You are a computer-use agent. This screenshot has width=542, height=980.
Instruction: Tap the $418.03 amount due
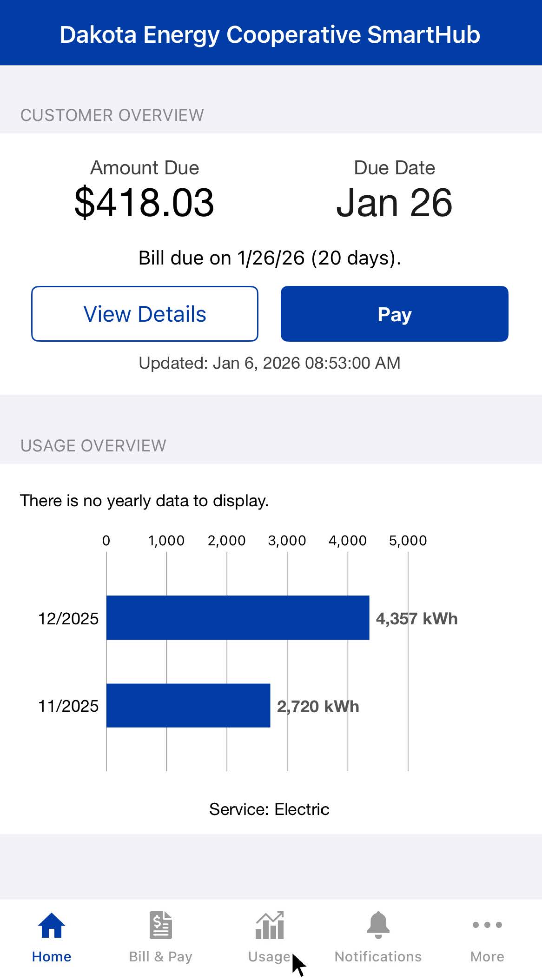coord(144,203)
